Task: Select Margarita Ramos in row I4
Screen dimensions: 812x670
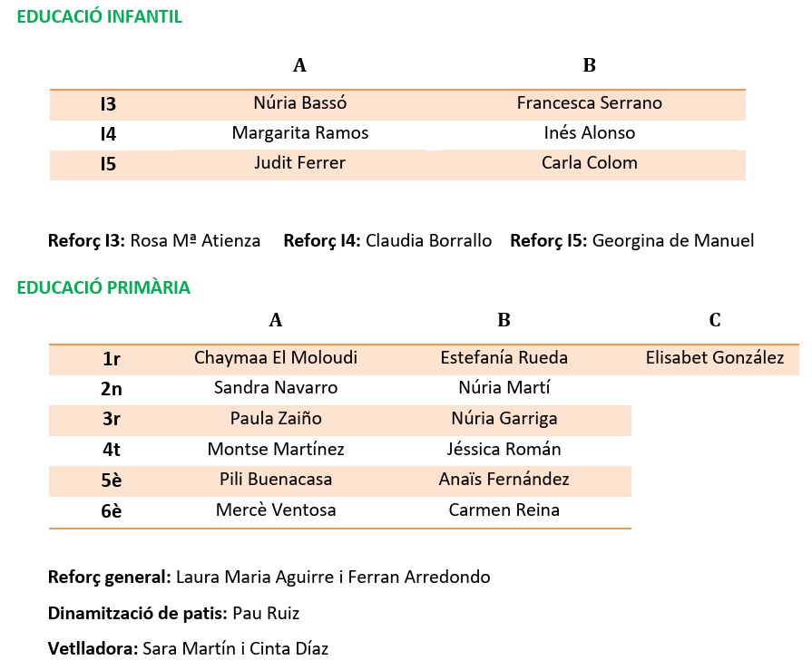Action: click(300, 133)
